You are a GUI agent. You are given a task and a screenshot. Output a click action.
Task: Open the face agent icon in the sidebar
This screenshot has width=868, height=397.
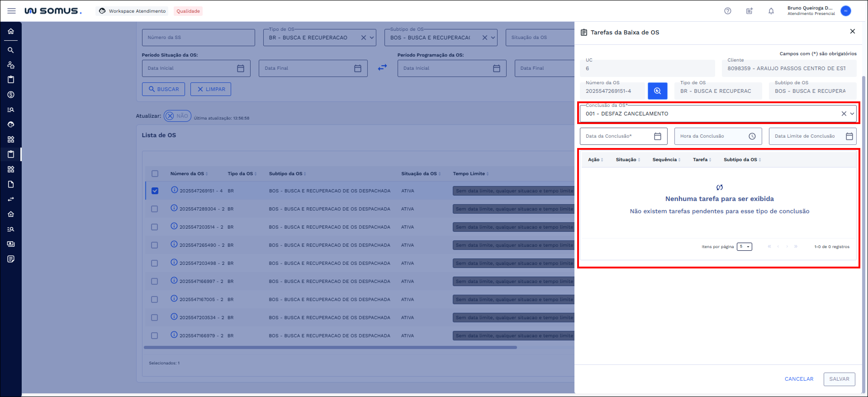(x=11, y=124)
